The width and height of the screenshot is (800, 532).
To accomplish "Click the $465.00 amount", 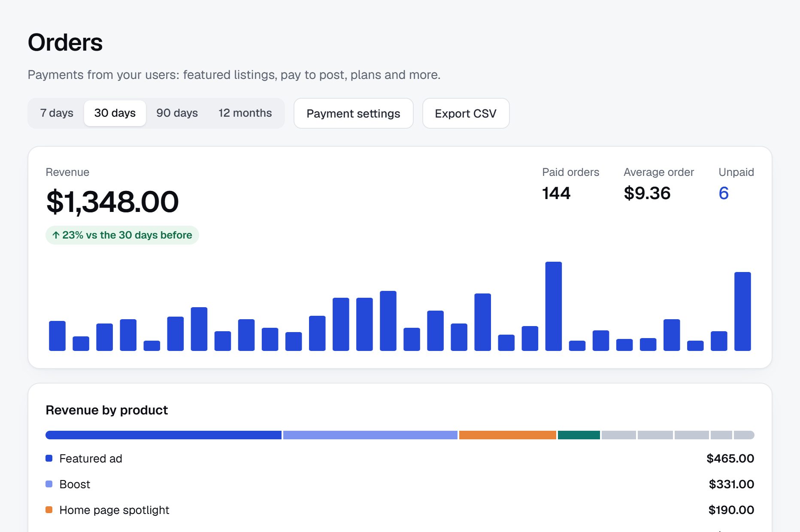I will (x=730, y=458).
